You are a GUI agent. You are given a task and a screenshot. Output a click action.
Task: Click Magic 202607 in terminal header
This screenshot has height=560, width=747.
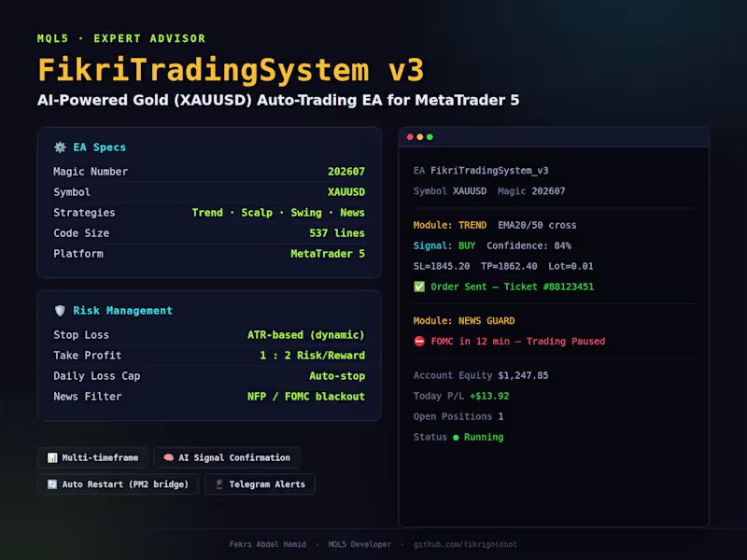coord(531,191)
